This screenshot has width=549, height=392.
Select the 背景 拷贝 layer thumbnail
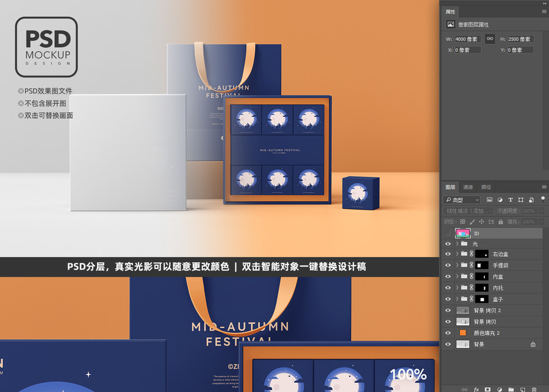click(463, 322)
